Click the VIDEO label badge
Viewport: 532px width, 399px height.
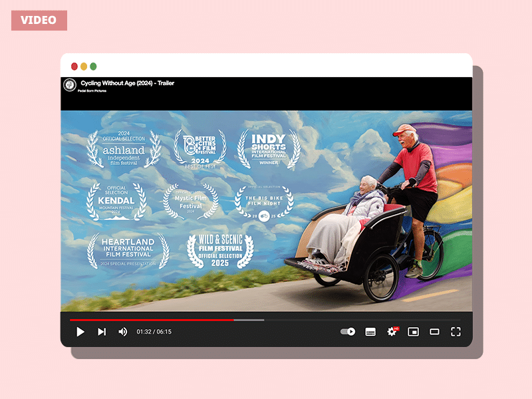pos(39,21)
